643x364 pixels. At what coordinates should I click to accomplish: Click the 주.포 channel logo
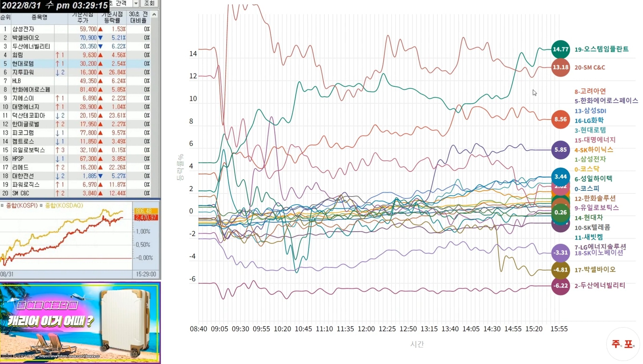tap(622, 344)
